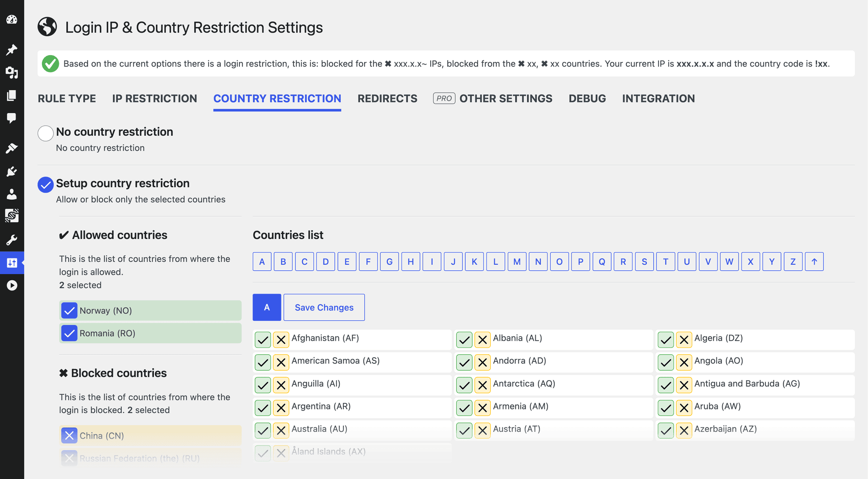
Task: Open the Plugins plug icon in sidebar
Action: point(12,171)
